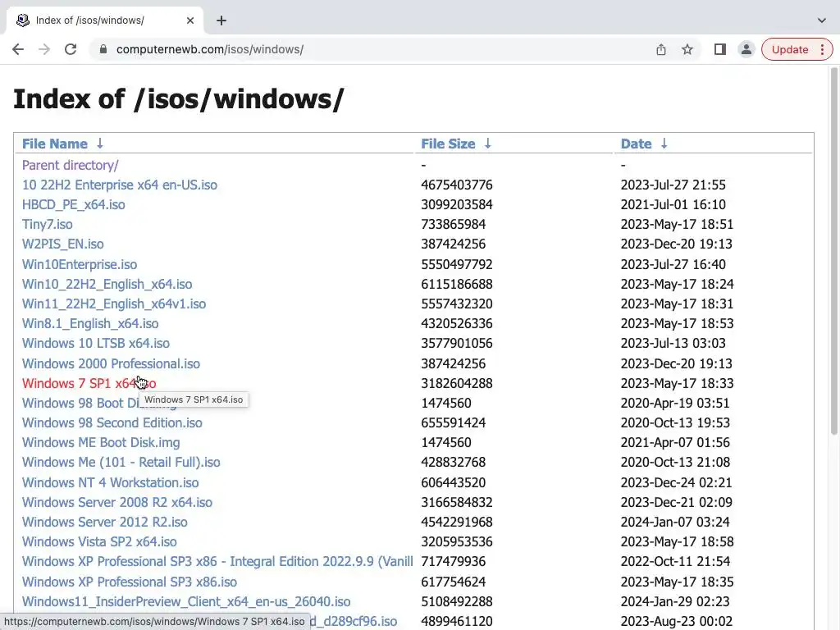This screenshot has height=630, width=840.
Task: Open W2PIS_EN.iso file link
Action: 62,244
